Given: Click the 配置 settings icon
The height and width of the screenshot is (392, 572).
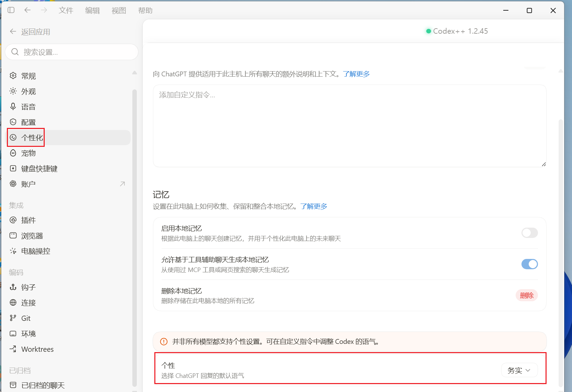Looking at the screenshot, I should pyautogui.click(x=13, y=122).
